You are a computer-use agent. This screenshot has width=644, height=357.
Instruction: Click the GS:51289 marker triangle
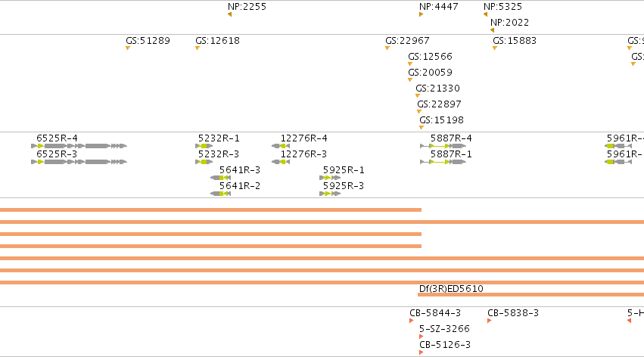pyautogui.click(x=128, y=48)
